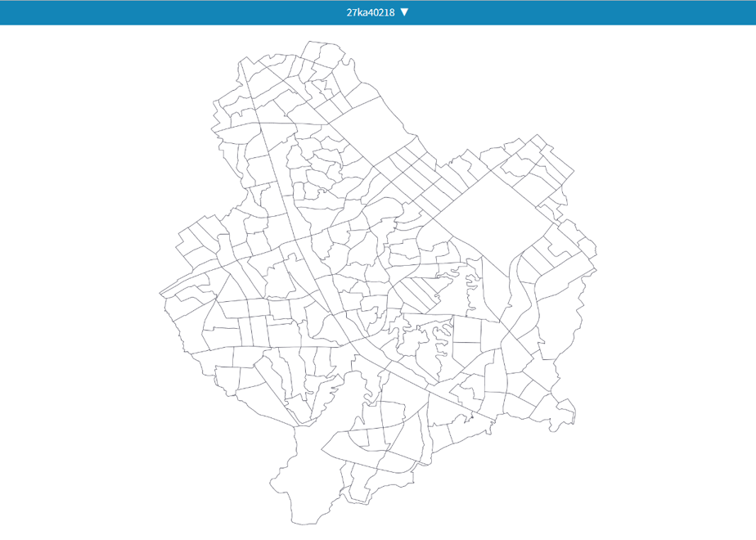The height and width of the screenshot is (540, 756).
Task: Click the 27ka40218 title text
Action: coord(371,12)
